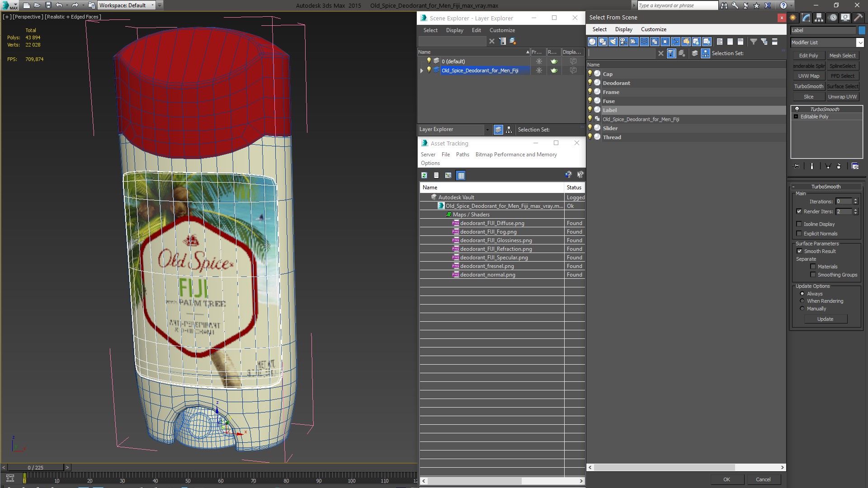The image size is (868, 488).
Task: Click the TurboSmooth modifier icon in stack
Action: click(798, 109)
